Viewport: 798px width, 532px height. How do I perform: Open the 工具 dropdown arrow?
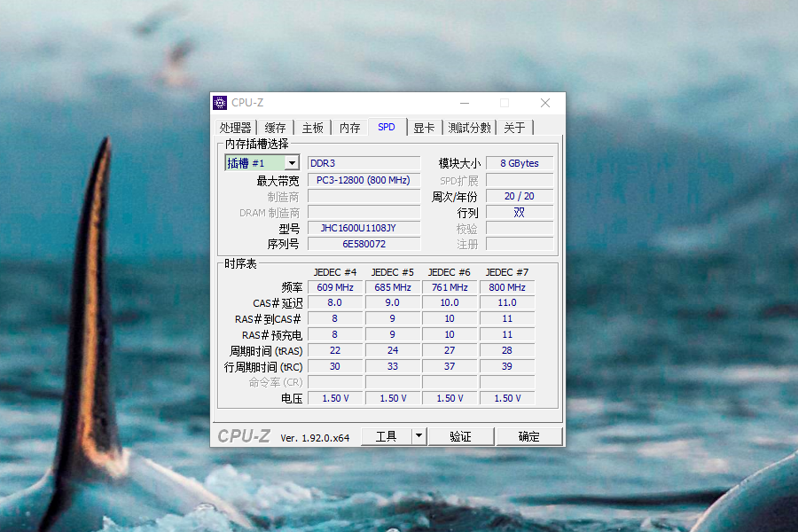pos(419,436)
